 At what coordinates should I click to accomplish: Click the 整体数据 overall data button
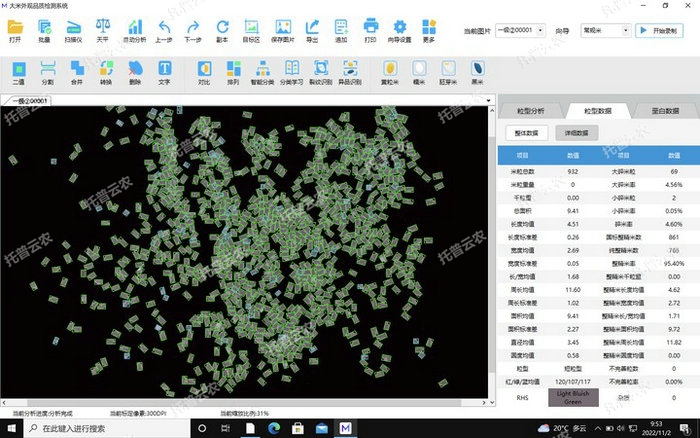click(x=525, y=132)
